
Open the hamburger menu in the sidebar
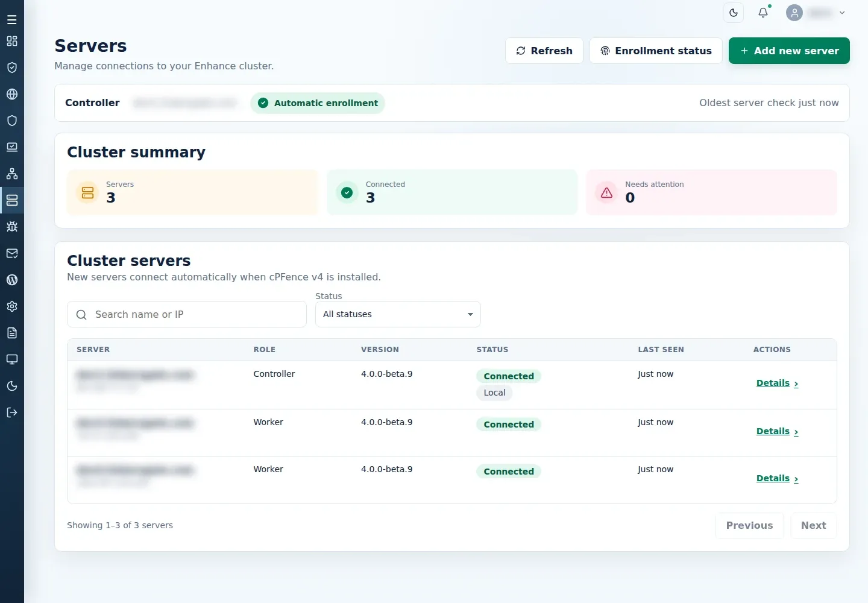[12, 20]
